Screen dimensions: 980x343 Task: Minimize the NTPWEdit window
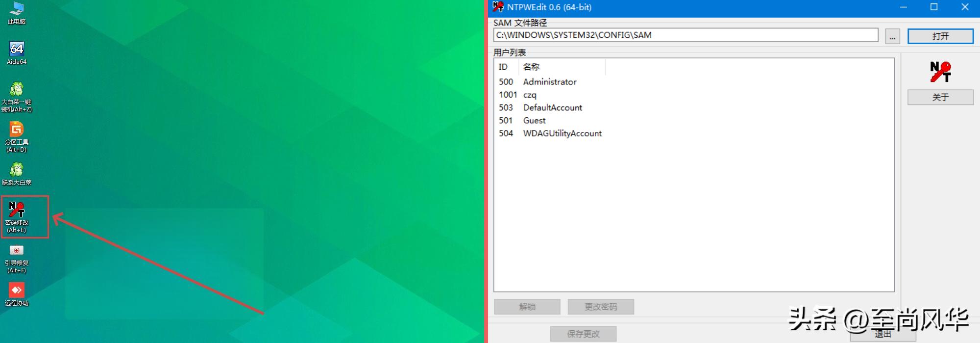tap(904, 7)
